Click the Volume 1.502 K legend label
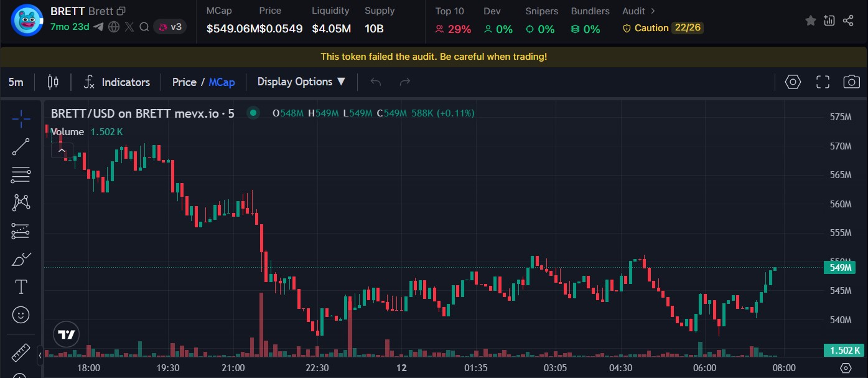 86,132
